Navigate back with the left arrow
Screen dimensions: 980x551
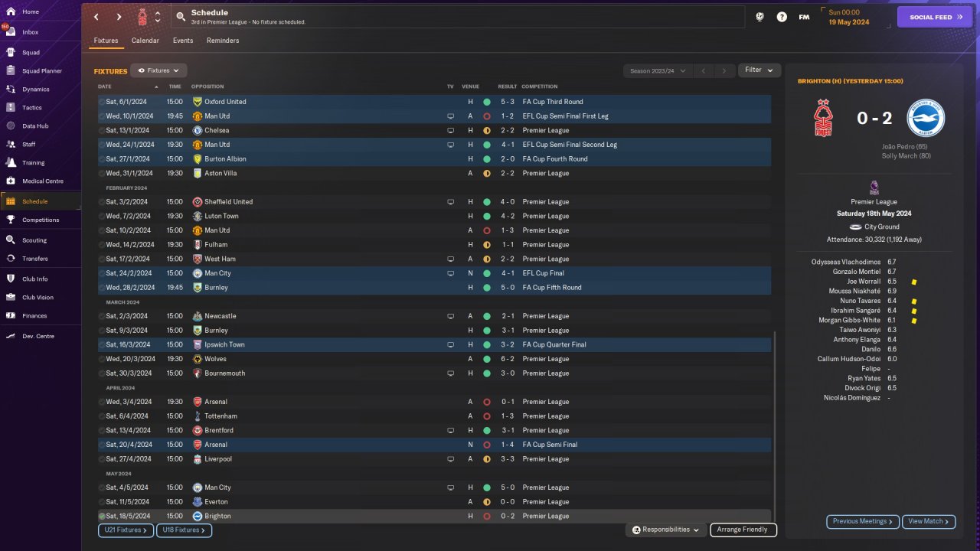coord(96,17)
